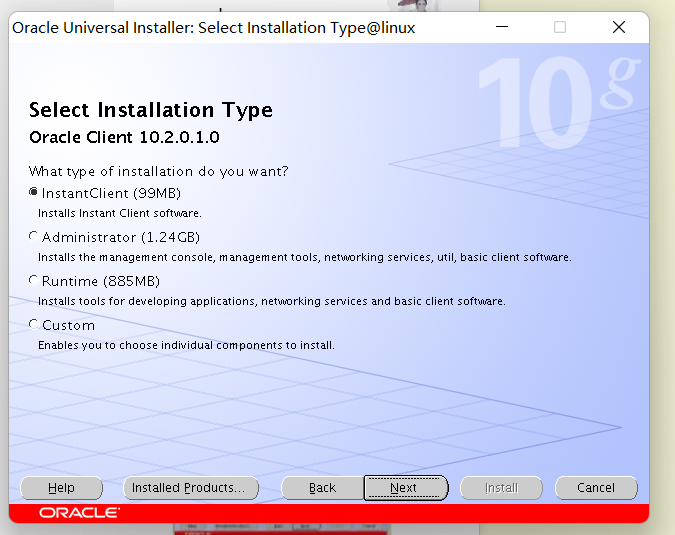
Task: Click the 'Select Installation Type' heading
Action: point(151,110)
